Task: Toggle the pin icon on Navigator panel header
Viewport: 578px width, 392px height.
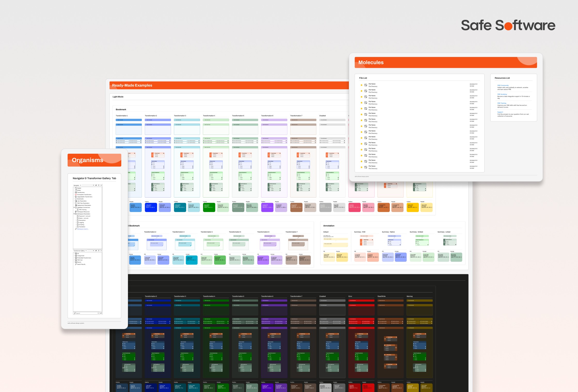Action: click(99, 185)
